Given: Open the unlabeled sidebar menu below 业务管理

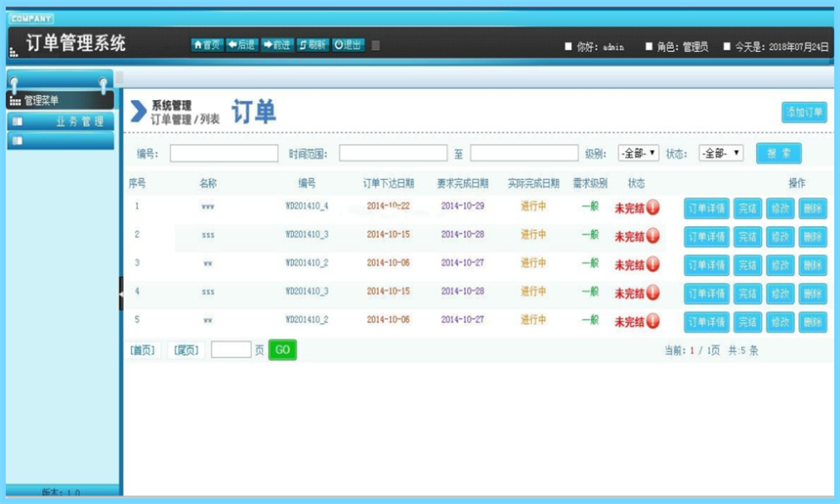Looking at the screenshot, I should 60,141.
